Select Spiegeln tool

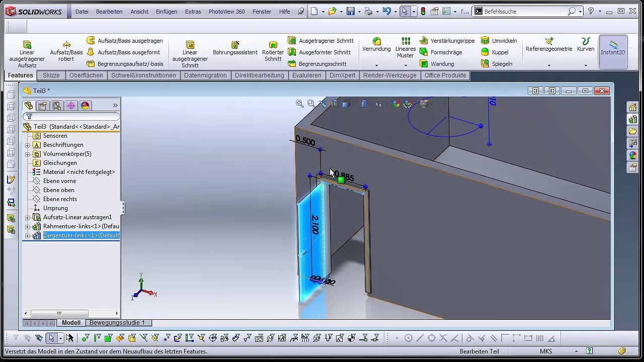[x=497, y=64]
